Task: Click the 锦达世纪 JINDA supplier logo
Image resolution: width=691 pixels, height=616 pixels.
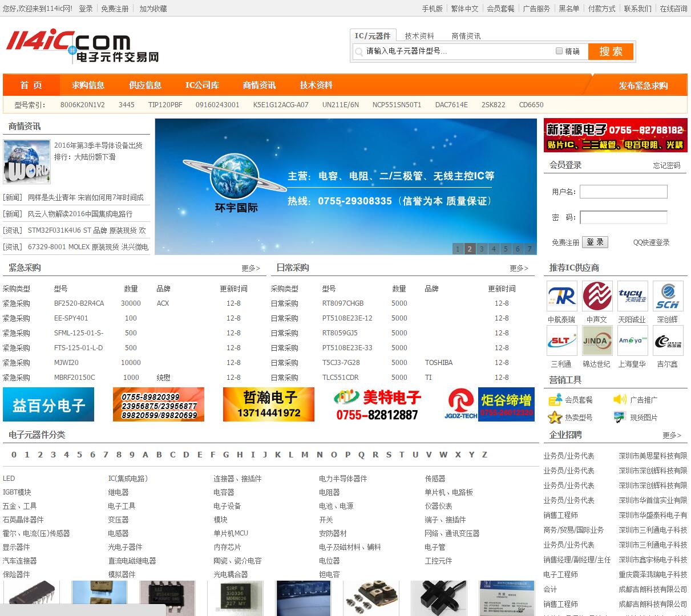Action: click(x=597, y=341)
